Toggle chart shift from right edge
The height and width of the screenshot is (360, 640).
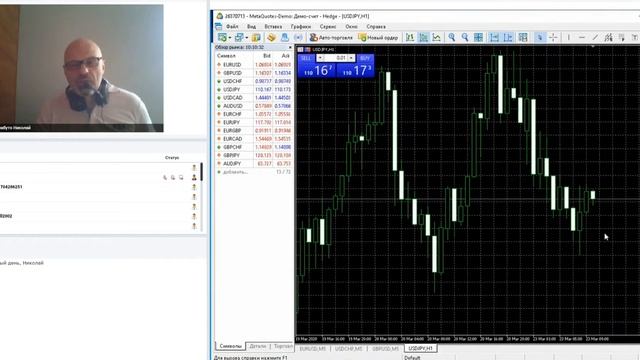(508, 38)
